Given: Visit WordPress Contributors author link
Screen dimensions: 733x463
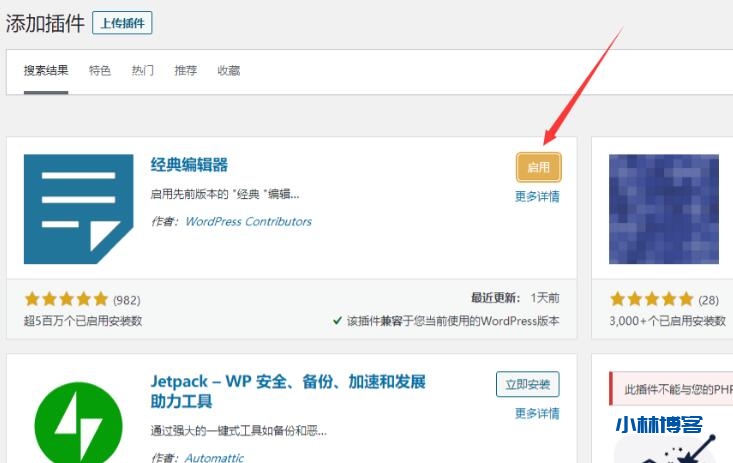Looking at the screenshot, I should coord(248,221).
